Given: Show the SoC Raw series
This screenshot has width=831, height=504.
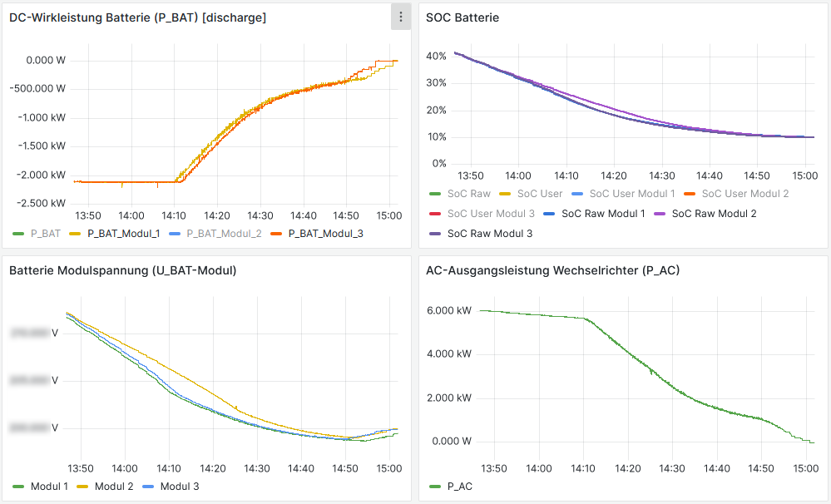Looking at the screenshot, I should [468, 194].
